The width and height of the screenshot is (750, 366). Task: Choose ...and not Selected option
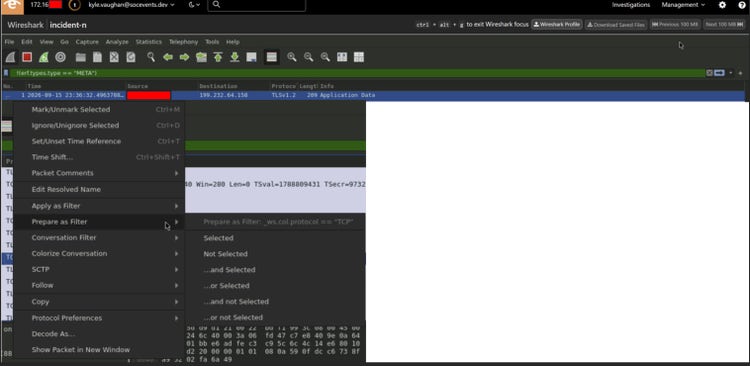(275, 301)
